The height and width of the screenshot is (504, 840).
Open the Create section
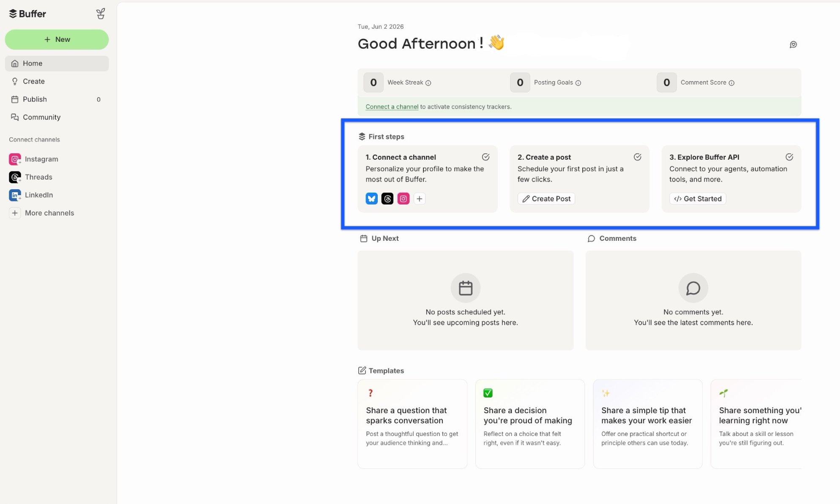(57, 81)
